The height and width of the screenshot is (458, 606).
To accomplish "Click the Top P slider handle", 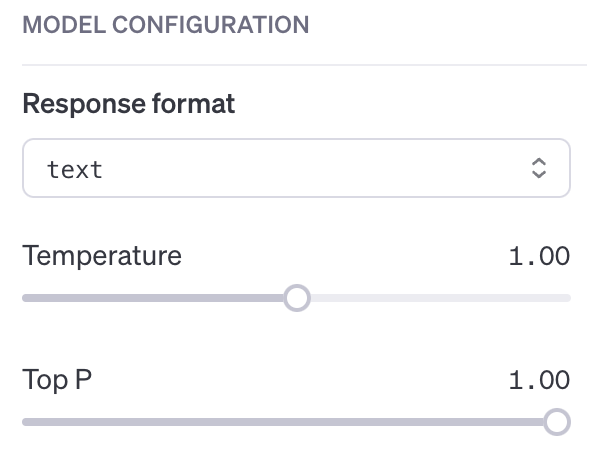I will tap(557, 422).
